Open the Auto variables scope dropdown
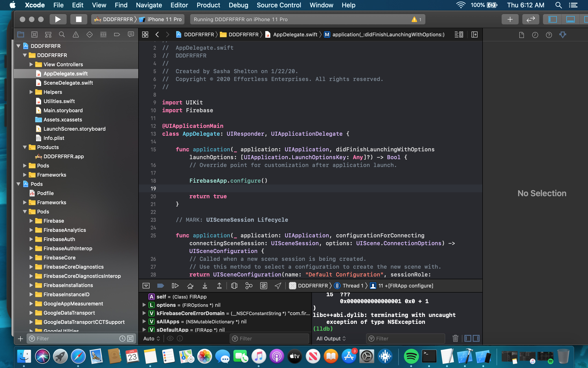Screen dimensions: 588x368 point(151,339)
